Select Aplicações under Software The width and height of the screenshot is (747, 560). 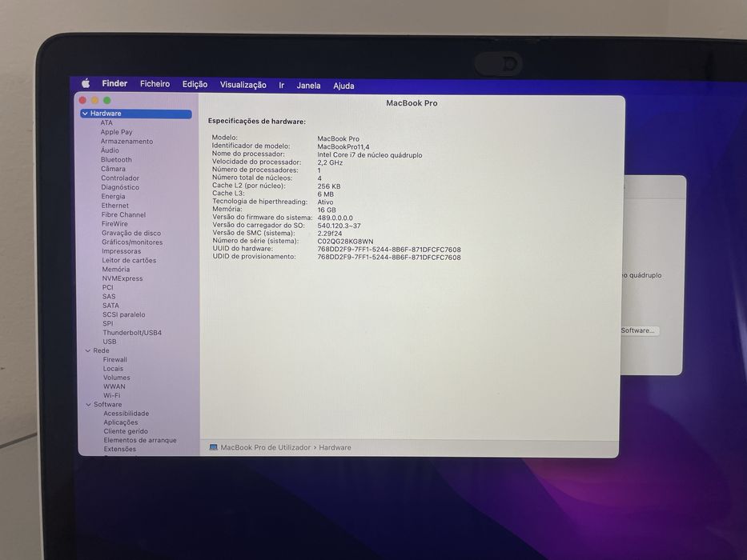tap(121, 422)
